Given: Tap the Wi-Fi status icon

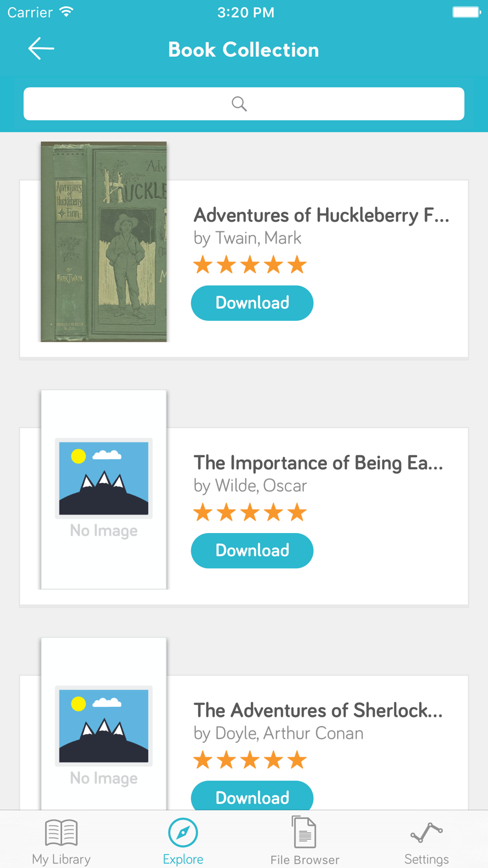Looking at the screenshot, I should click(x=67, y=12).
